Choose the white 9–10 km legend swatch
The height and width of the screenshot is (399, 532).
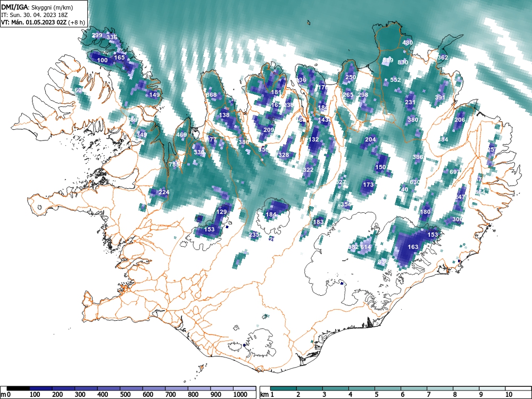point(492,388)
